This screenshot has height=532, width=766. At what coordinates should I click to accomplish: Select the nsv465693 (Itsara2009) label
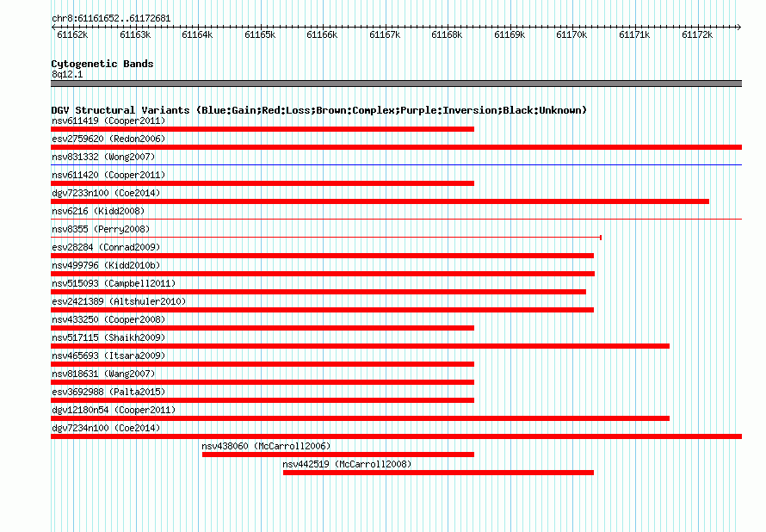tap(108, 356)
